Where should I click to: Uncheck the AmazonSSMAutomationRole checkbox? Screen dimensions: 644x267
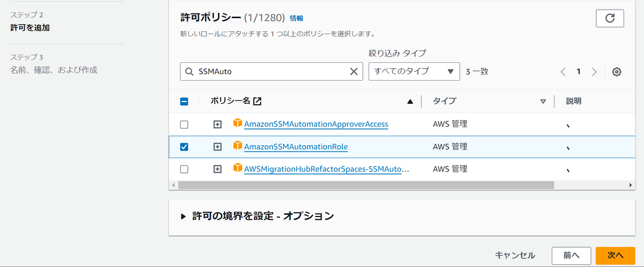(x=184, y=147)
